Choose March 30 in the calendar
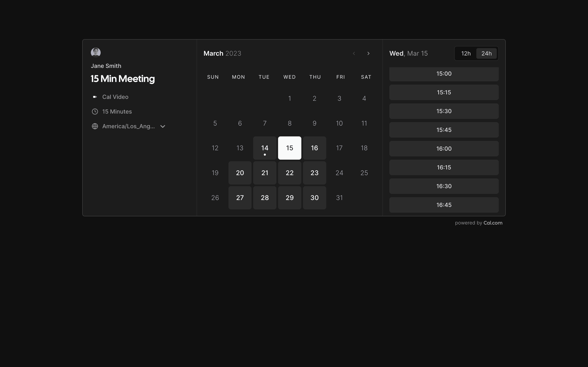The height and width of the screenshot is (367, 588). coord(314,198)
